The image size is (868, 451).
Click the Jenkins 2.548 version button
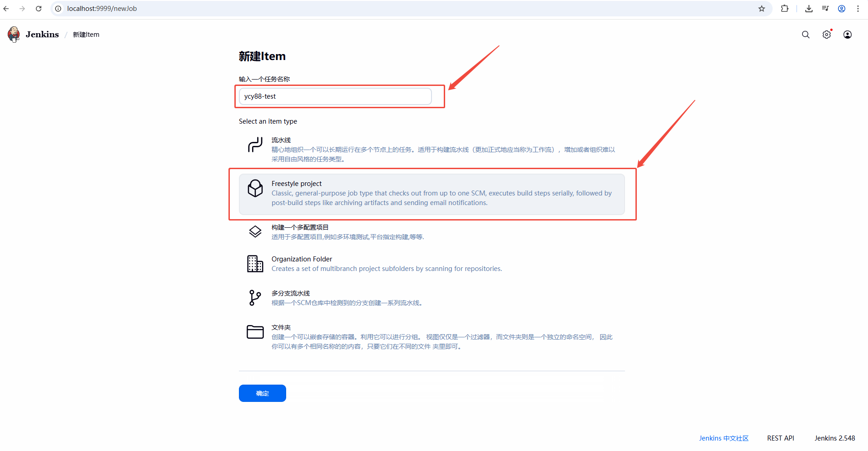[x=834, y=438]
